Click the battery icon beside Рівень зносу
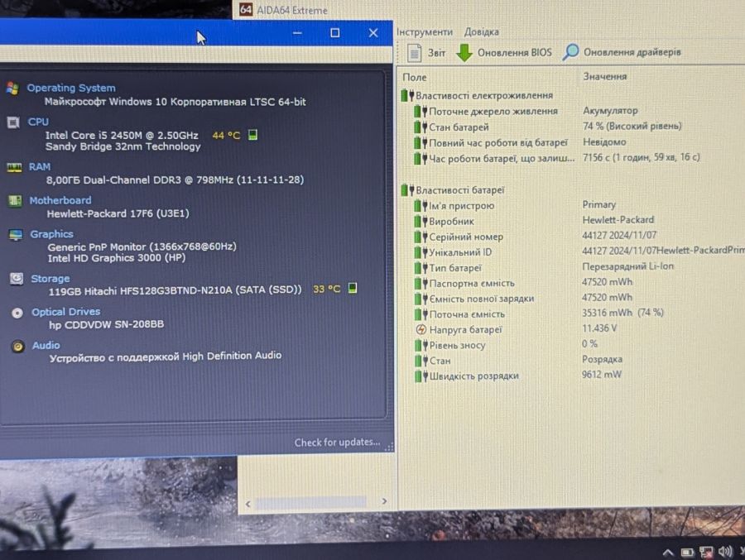The height and width of the screenshot is (560, 745). pyautogui.click(x=421, y=345)
